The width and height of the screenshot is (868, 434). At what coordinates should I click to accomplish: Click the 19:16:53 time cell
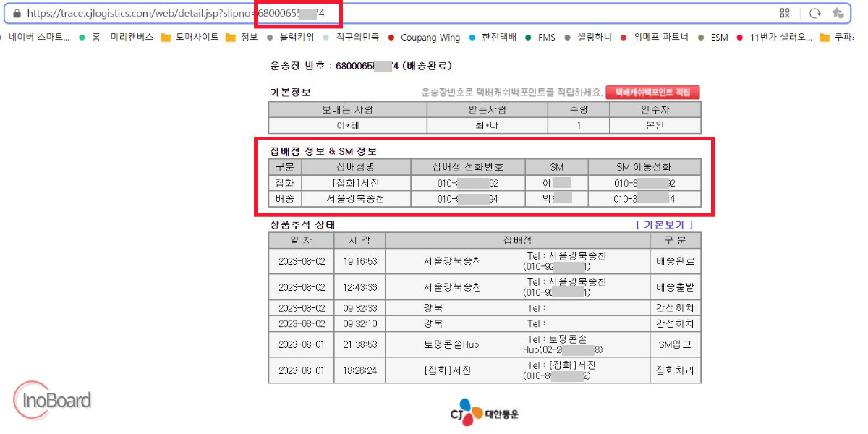pyautogui.click(x=359, y=261)
